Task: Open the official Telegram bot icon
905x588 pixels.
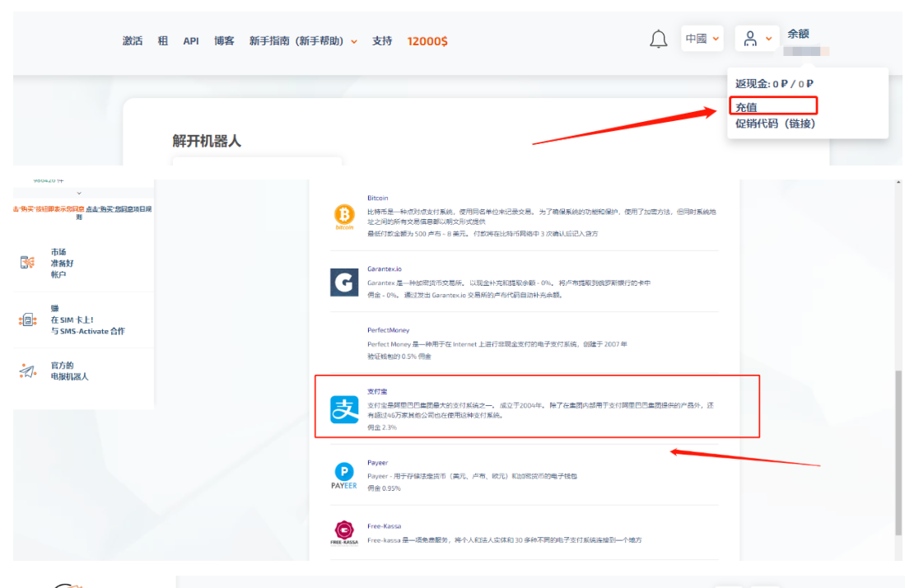Action: pos(27,371)
